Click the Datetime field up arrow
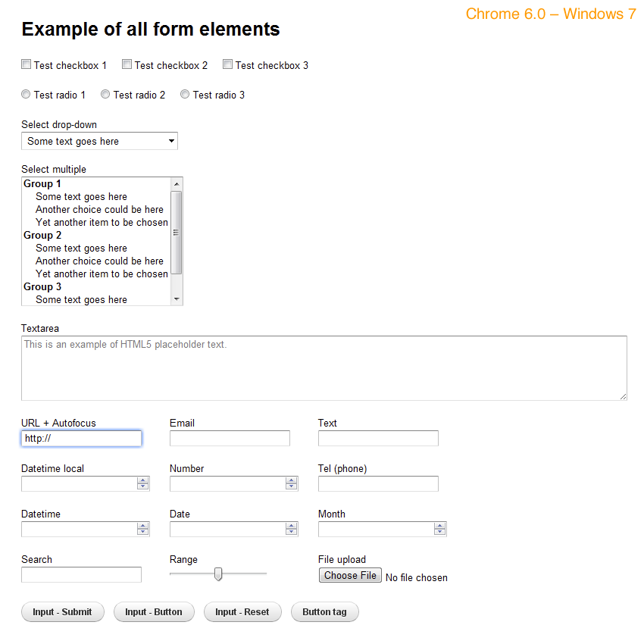Viewport: 644px width, 644px height. tap(142, 526)
